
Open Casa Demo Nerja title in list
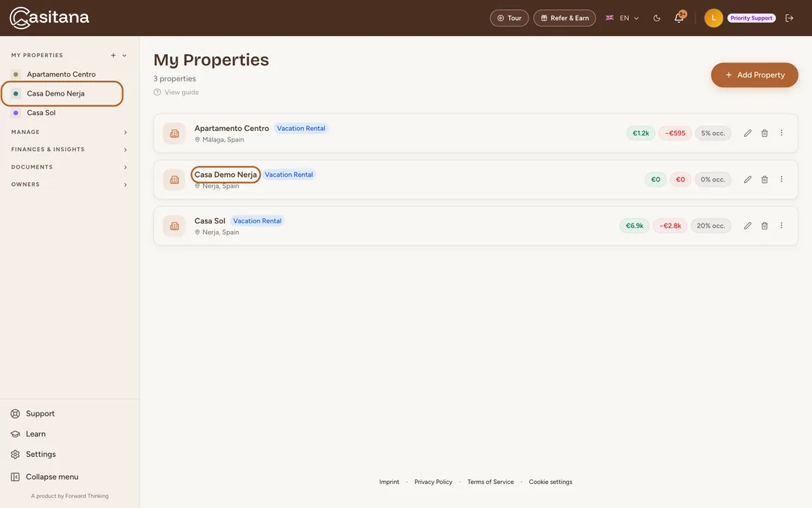click(226, 175)
